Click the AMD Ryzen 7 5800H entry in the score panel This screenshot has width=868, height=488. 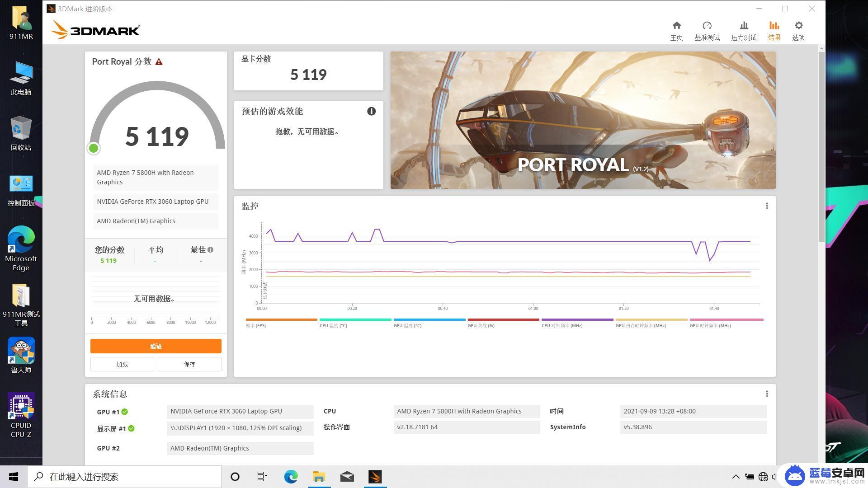[156, 178]
